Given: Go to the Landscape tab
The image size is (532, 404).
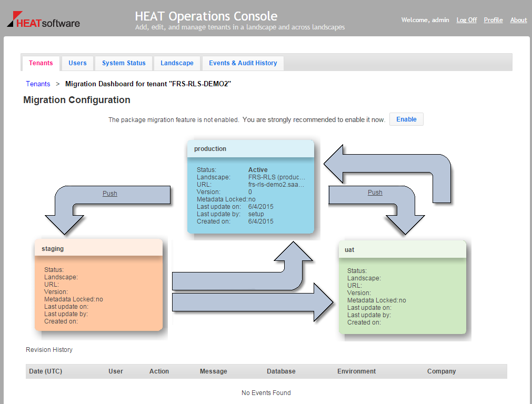Looking at the screenshot, I should pos(177,63).
